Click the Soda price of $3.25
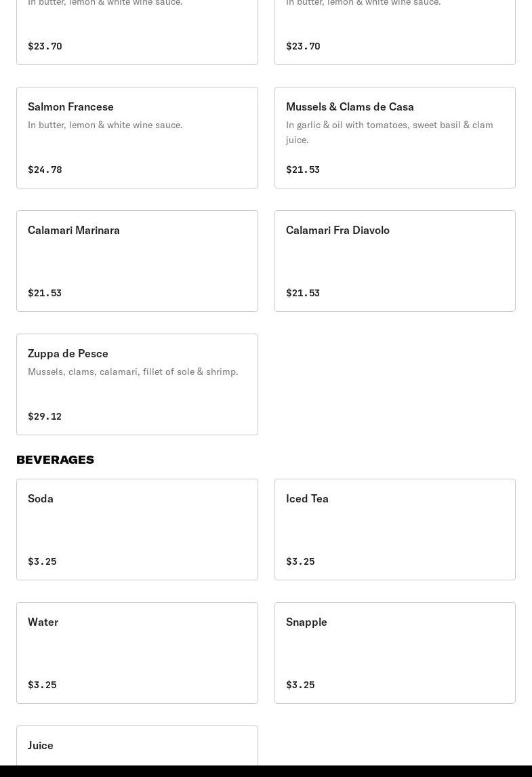The height and width of the screenshot is (777, 532). pos(42,561)
